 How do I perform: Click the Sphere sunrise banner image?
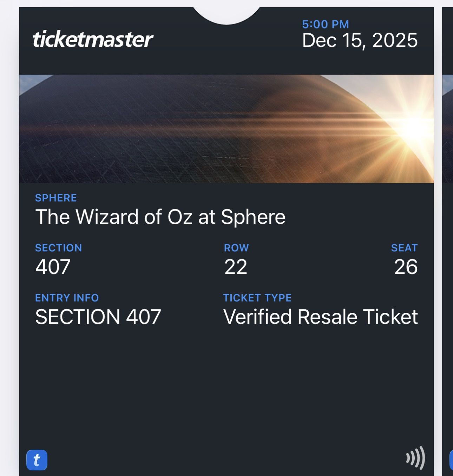tap(226, 128)
